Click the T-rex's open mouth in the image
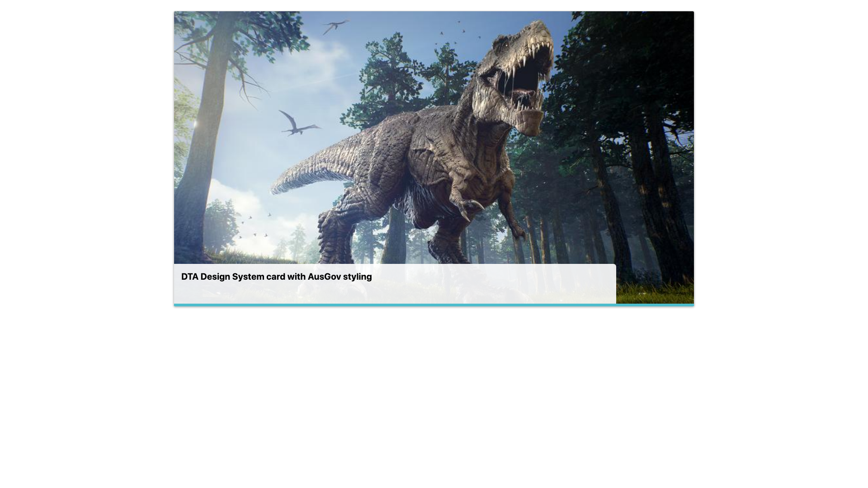868x488 pixels. click(x=524, y=77)
